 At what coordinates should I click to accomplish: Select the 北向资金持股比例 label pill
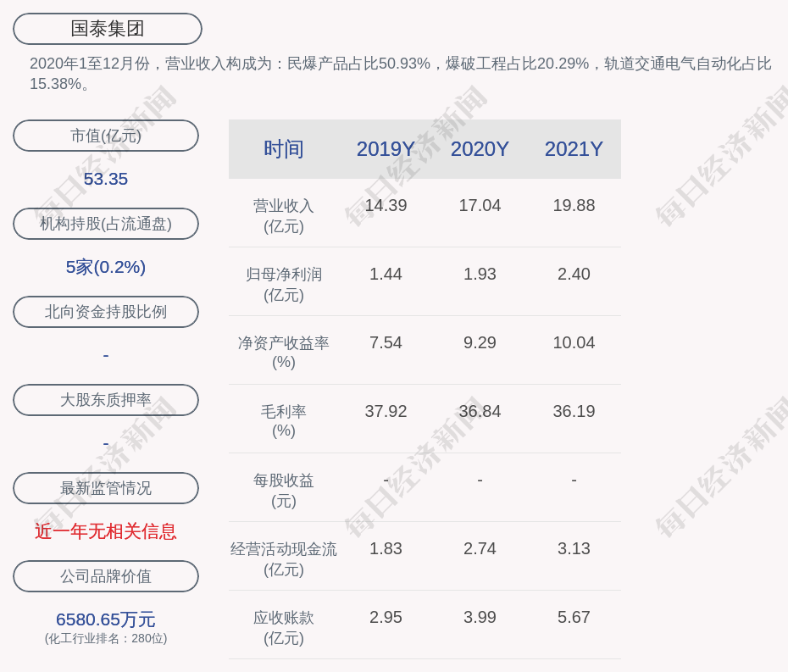tap(106, 312)
